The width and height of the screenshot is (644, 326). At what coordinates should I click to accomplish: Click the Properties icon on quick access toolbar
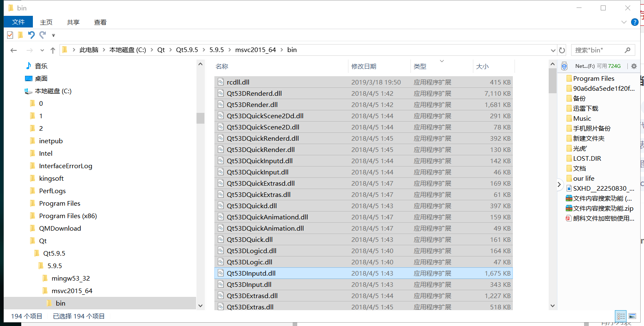tap(10, 35)
